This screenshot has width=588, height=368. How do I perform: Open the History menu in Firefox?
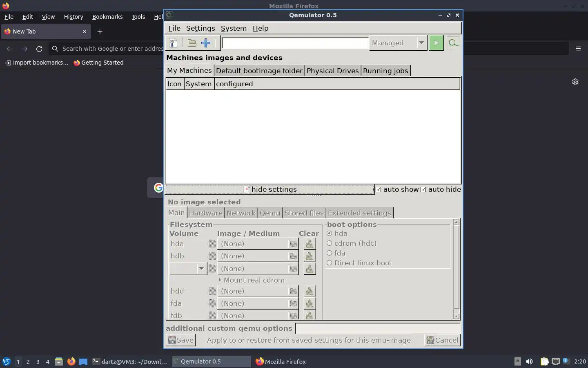pyautogui.click(x=73, y=17)
